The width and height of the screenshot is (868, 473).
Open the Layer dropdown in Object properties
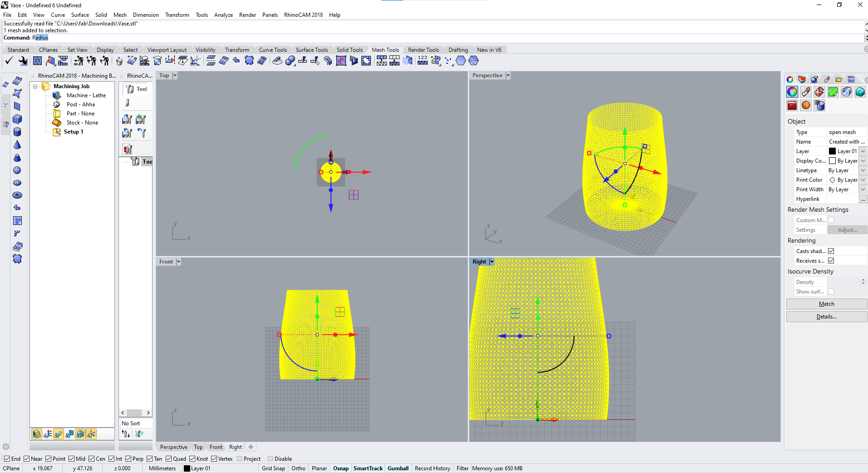(x=863, y=151)
